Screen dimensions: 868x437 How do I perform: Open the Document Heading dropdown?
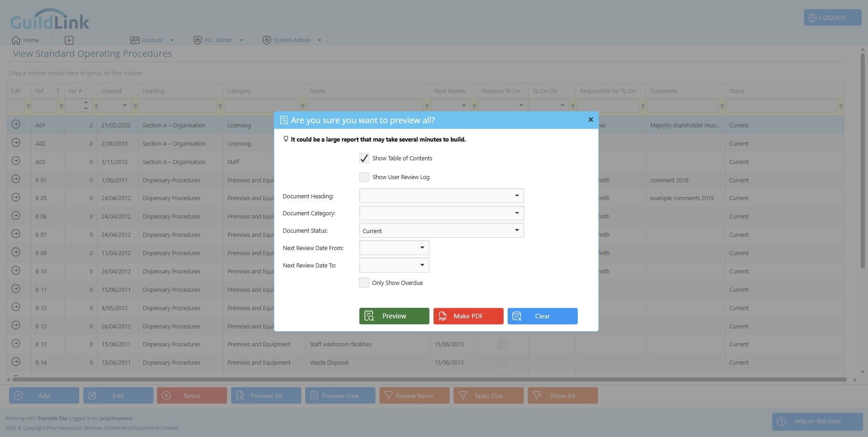coord(517,196)
